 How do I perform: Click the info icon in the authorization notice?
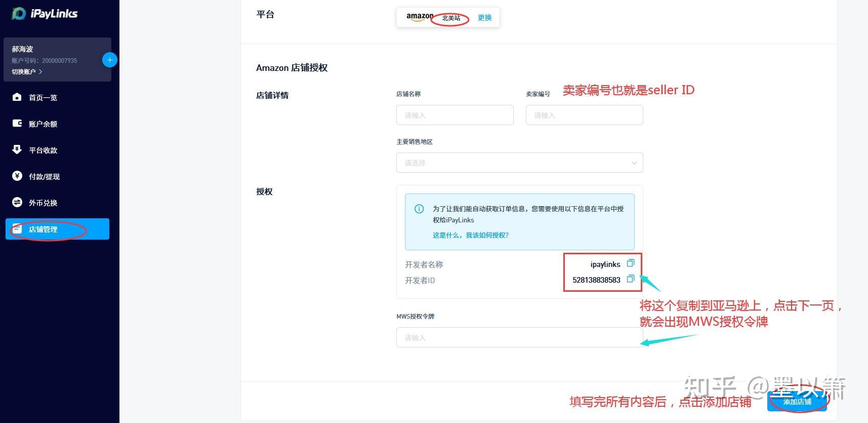click(x=419, y=209)
